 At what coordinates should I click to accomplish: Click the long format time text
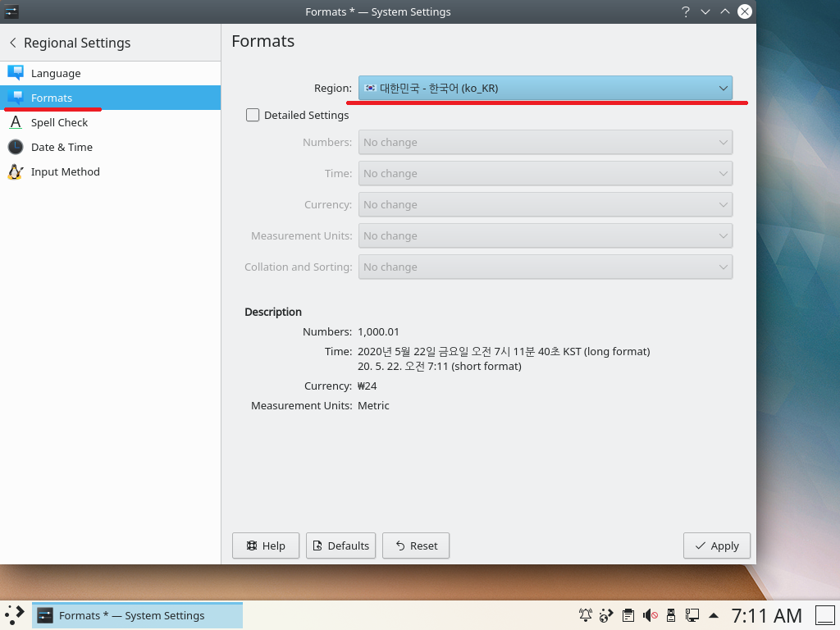504,351
